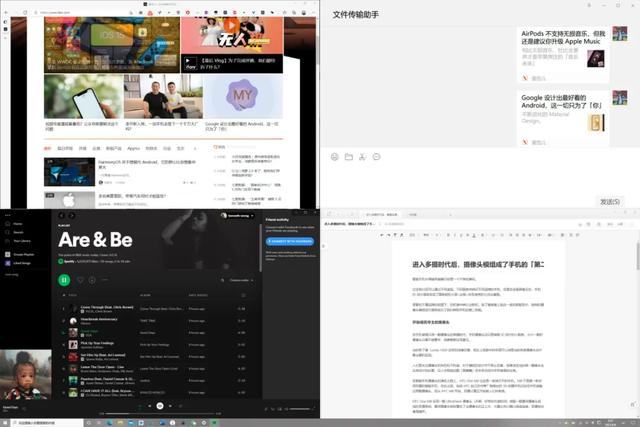This screenshot has height=427, width=640.
Task: Like the Are & Be playlist with the heart
Action: click(81, 280)
